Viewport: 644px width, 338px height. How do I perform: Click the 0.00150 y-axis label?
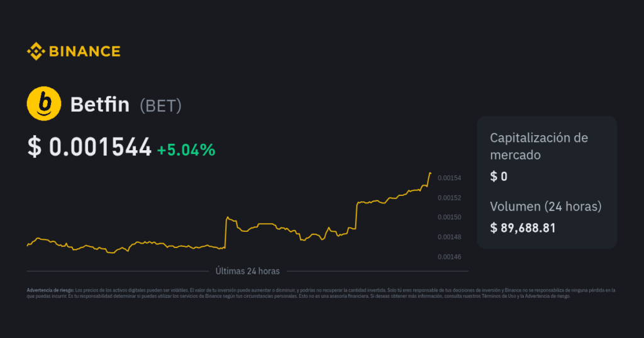pyautogui.click(x=449, y=217)
